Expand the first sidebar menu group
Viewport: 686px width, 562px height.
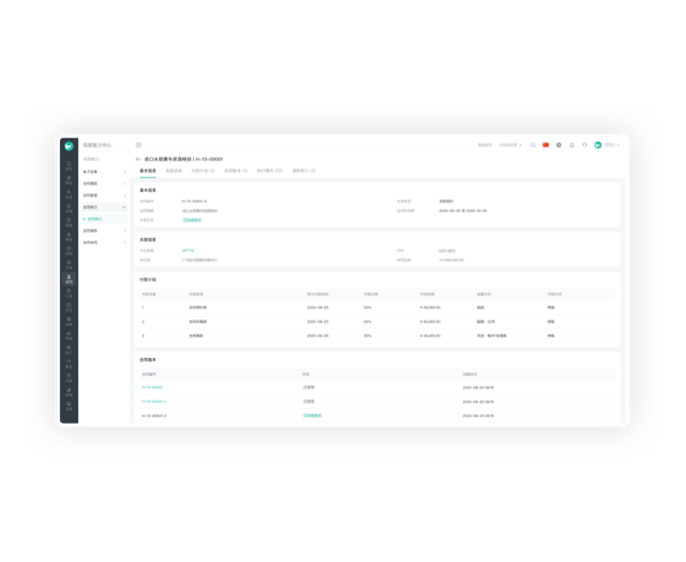point(103,172)
